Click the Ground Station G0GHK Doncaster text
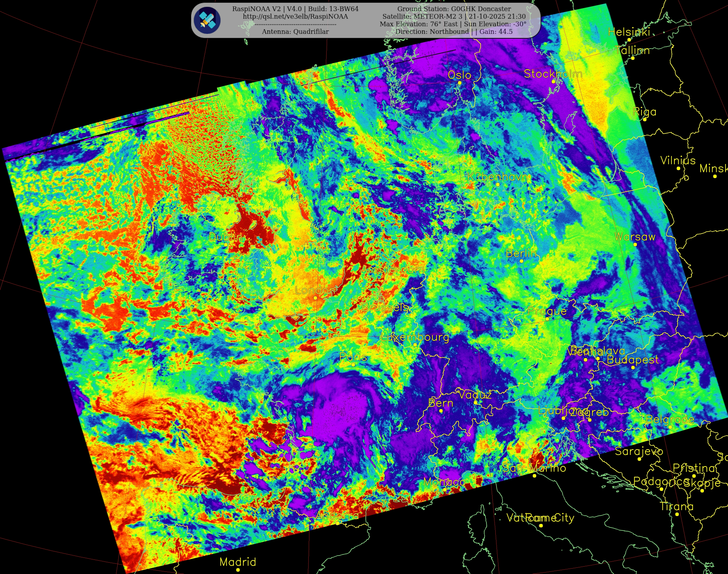 (x=454, y=9)
